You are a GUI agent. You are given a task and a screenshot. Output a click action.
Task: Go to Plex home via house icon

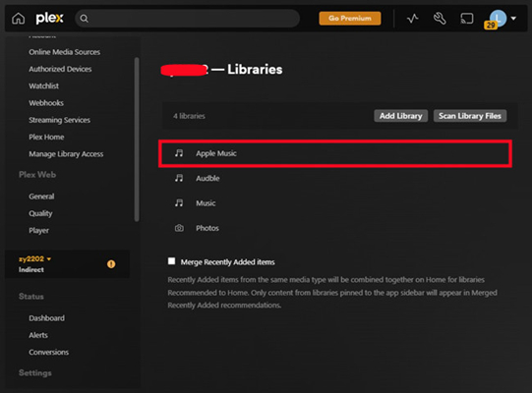(19, 19)
